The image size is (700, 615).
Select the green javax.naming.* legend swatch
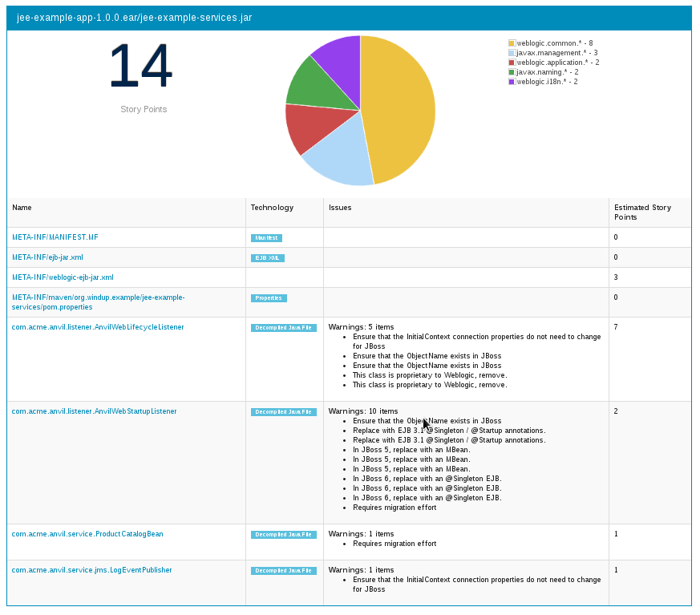pos(512,72)
